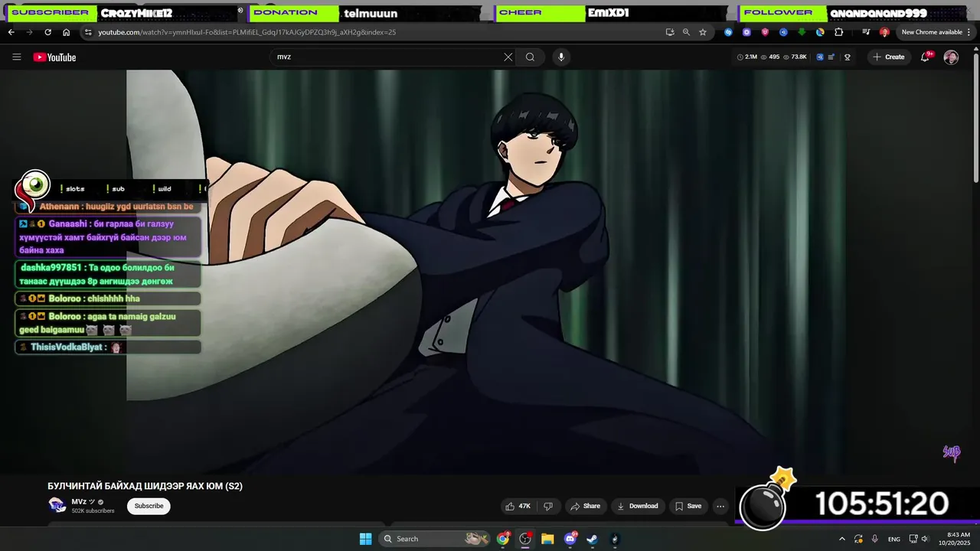This screenshot has height=551, width=980.
Task: Open the Create menu
Action: pyautogui.click(x=888, y=57)
